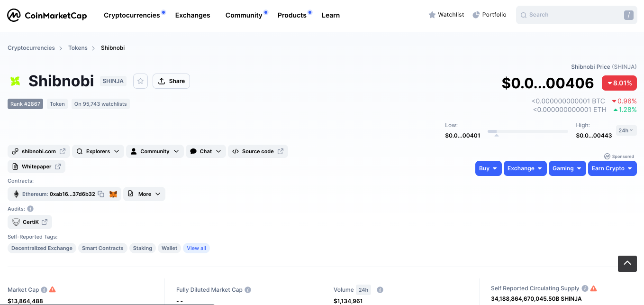Screen dimensions: 644x305
Task: Click the Token type badge
Action: coord(57,104)
